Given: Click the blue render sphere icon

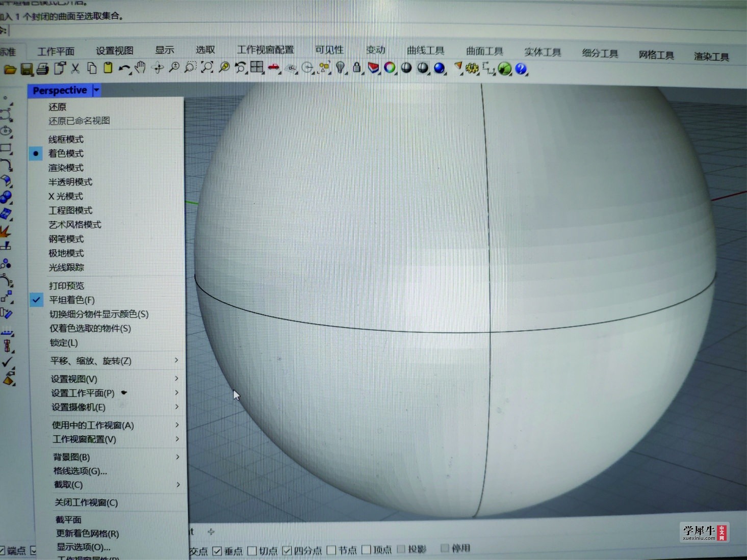Looking at the screenshot, I should tap(439, 68).
